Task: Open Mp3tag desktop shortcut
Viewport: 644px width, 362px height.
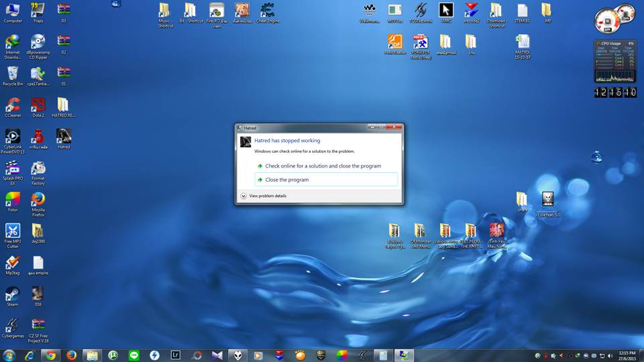Action: coord(13,265)
